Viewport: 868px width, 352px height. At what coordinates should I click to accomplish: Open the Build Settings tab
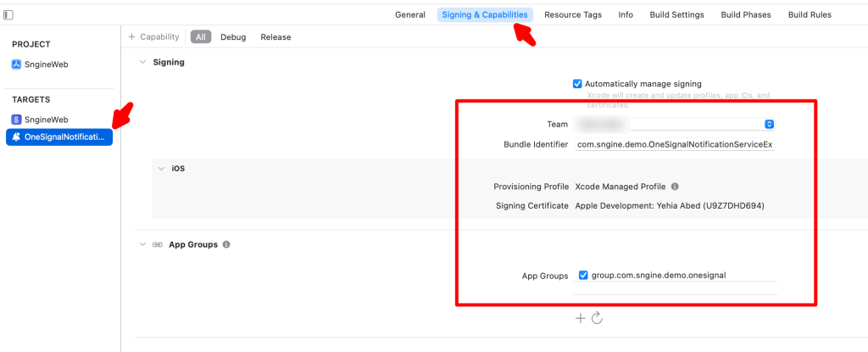[676, 15]
